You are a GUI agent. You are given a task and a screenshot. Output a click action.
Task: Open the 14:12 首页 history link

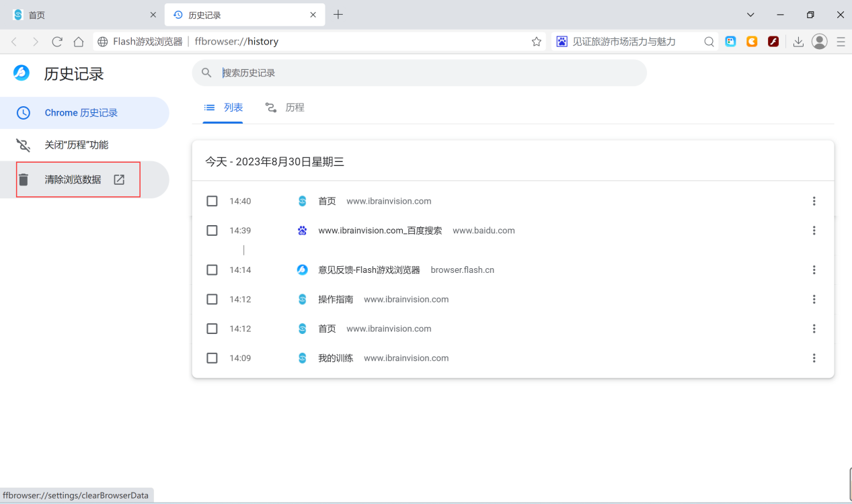pos(327,329)
